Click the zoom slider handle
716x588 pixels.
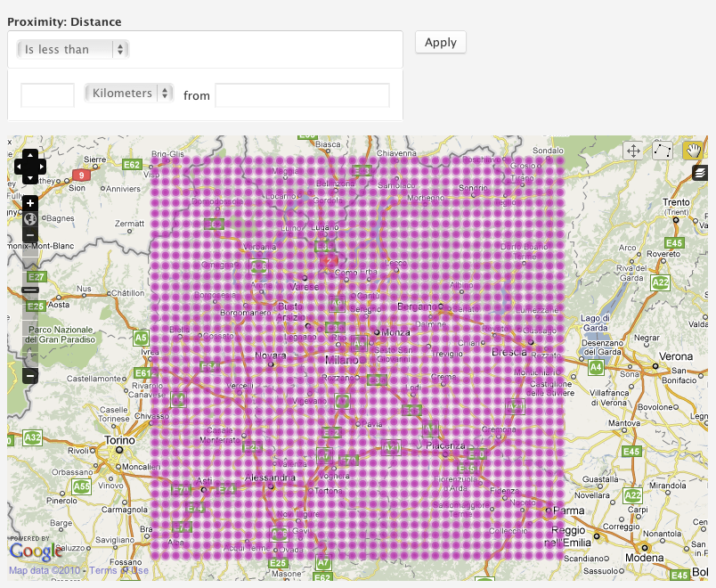tap(30, 290)
